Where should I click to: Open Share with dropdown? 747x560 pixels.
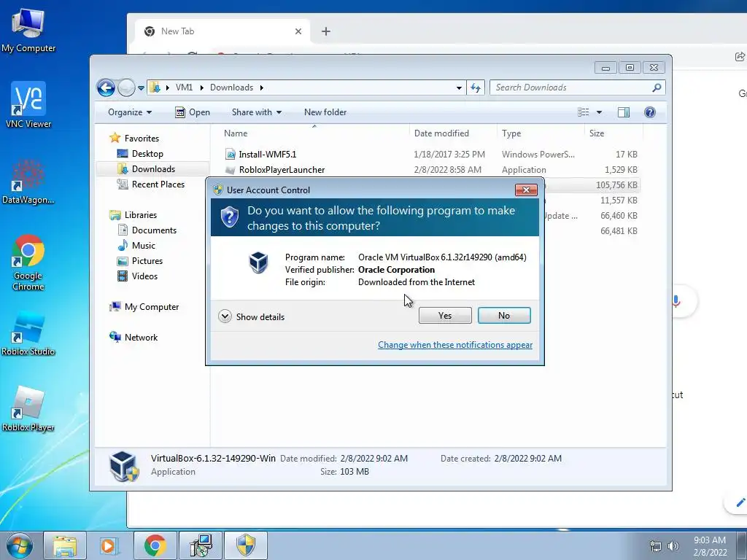click(x=257, y=112)
